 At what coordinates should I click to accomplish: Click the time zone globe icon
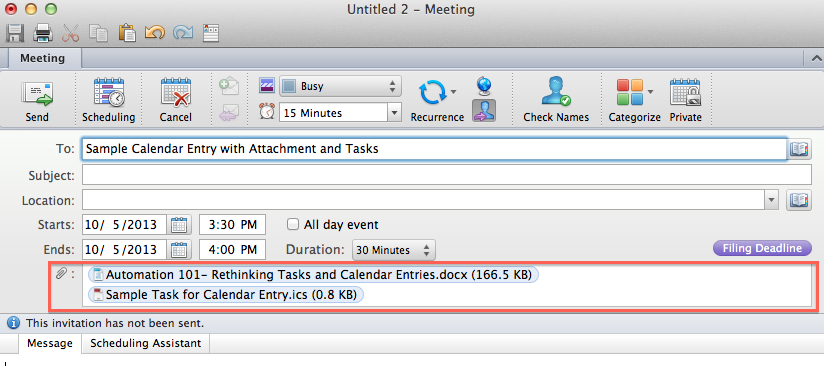(483, 85)
